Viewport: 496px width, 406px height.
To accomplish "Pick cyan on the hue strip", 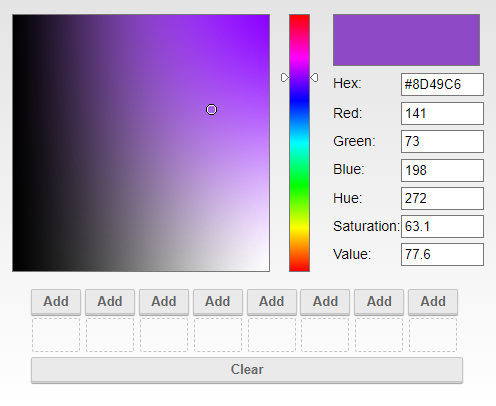I will coord(299,143).
